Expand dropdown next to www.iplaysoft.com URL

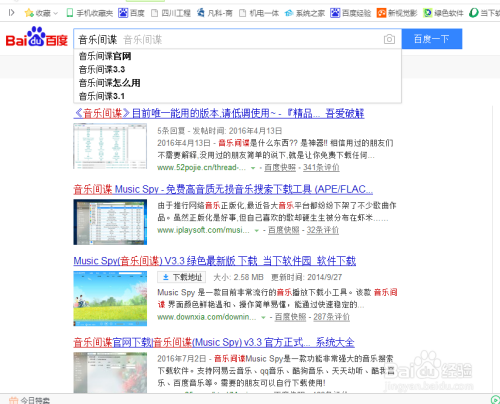click(x=257, y=231)
